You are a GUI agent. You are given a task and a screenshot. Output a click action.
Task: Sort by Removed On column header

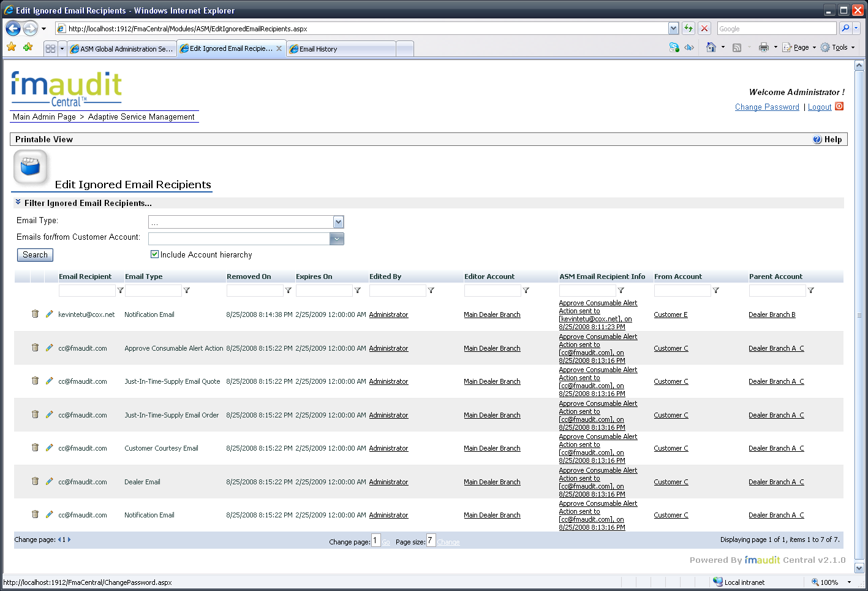(249, 276)
